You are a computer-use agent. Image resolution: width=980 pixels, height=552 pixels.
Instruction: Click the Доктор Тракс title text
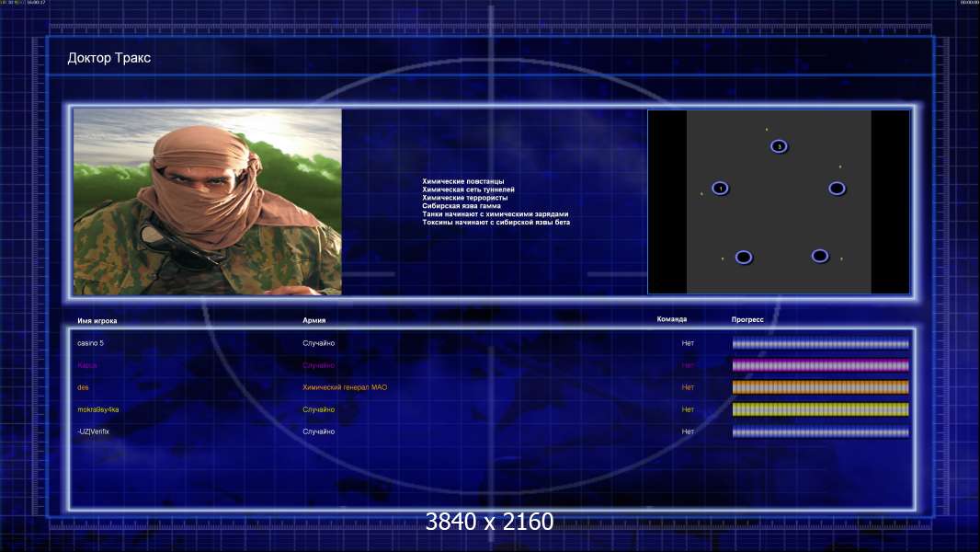[108, 58]
